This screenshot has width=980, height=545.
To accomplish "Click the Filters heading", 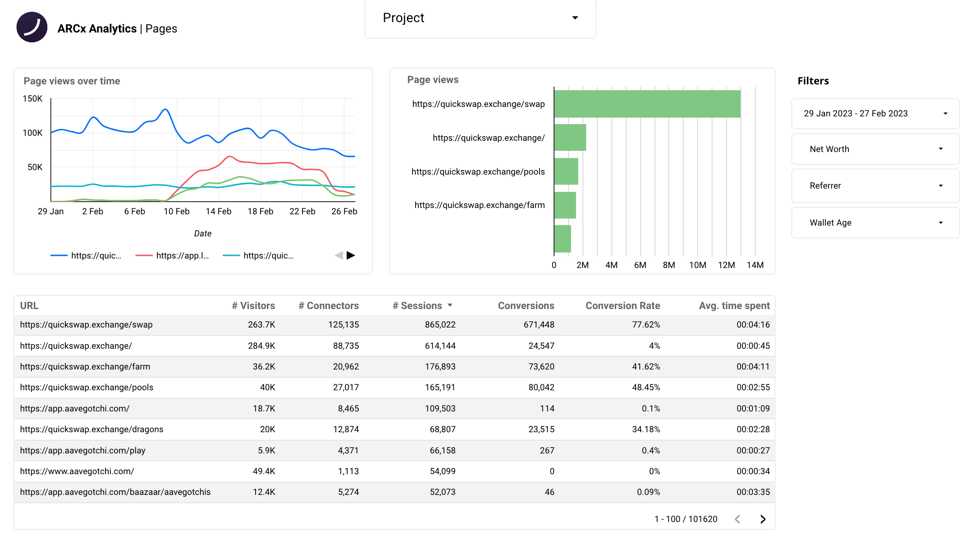I will coord(813,81).
